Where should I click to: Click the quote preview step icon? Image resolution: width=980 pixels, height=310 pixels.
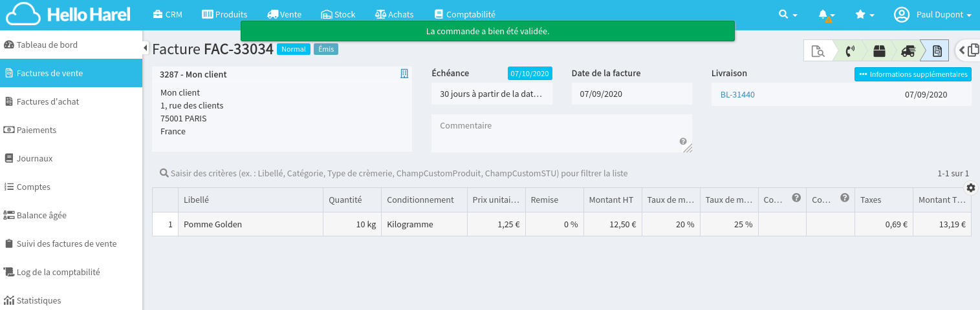click(x=818, y=51)
